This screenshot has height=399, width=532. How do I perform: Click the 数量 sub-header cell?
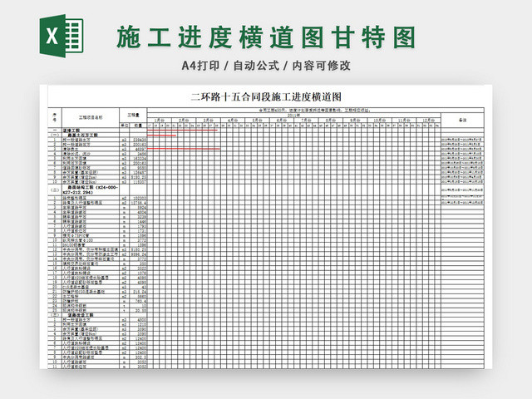pyautogui.click(x=139, y=126)
